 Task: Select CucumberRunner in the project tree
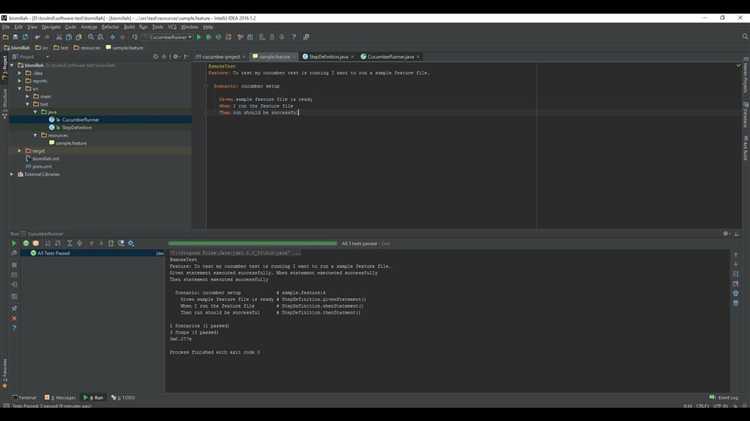pyautogui.click(x=80, y=120)
